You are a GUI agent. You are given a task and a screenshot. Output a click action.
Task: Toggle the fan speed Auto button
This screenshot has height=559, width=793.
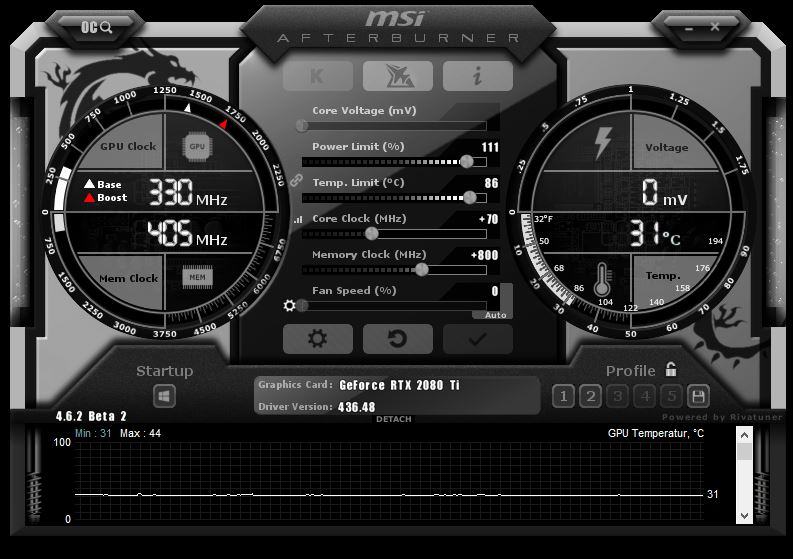[x=495, y=315]
